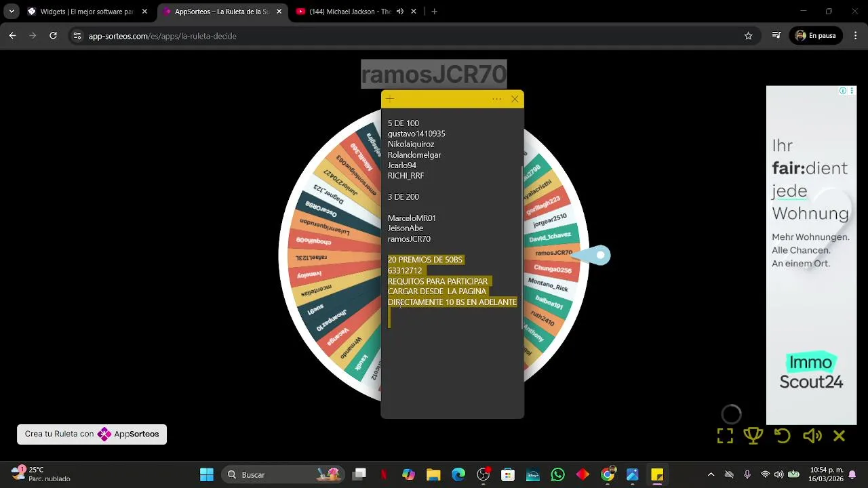Bookmark this page with the star
Viewport: 868px width, 488px height.
coord(749,36)
